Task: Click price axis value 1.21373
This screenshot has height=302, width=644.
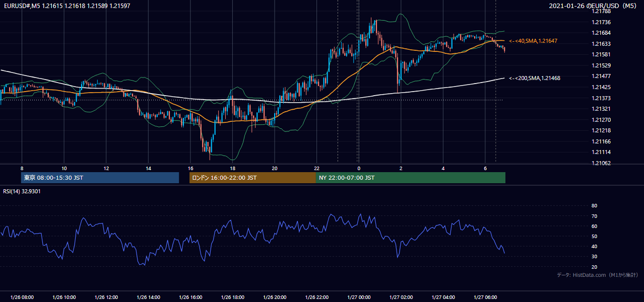Action: click(x=602, y=98)
